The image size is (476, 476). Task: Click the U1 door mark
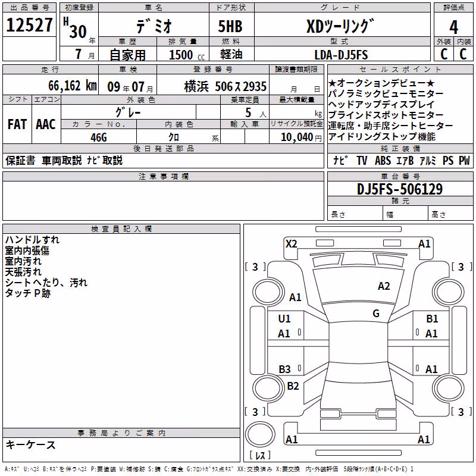pyautogui.click(x=284, y=318)
